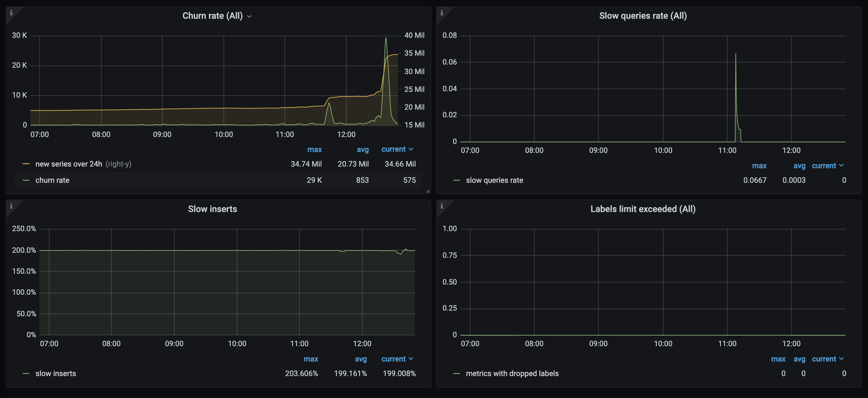Toggle the slow queries rate series
This screenshot has height=398, width=868.
click(494, 180)
